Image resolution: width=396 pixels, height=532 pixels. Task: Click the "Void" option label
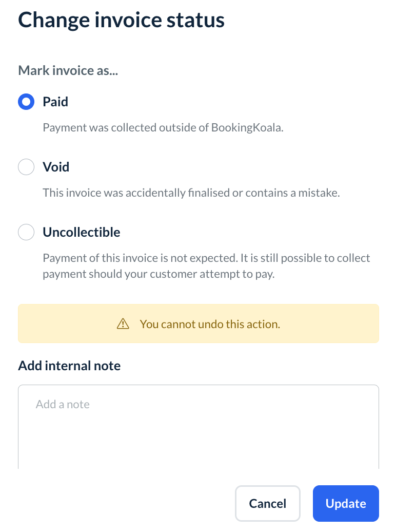coord(56,167)
